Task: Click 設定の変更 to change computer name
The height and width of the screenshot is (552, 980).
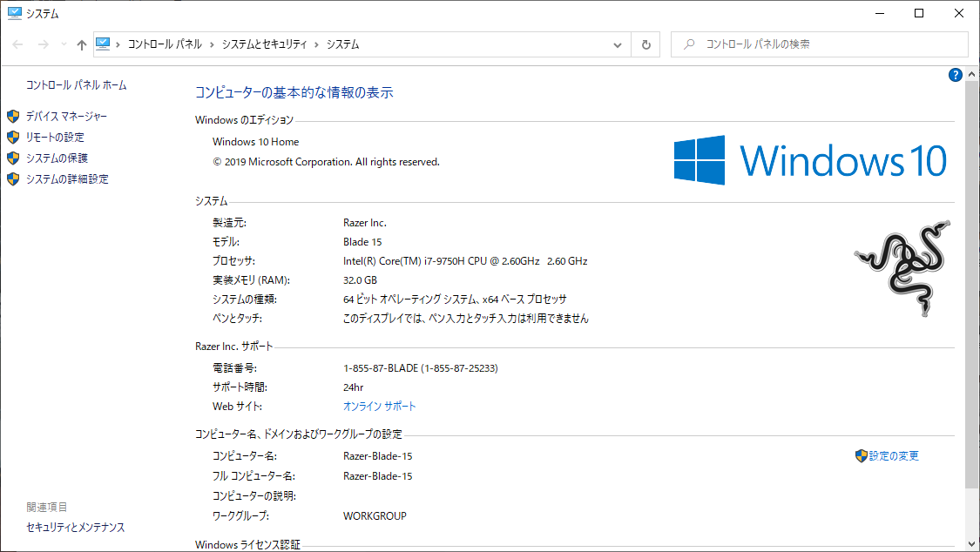Action: [894, 456]
